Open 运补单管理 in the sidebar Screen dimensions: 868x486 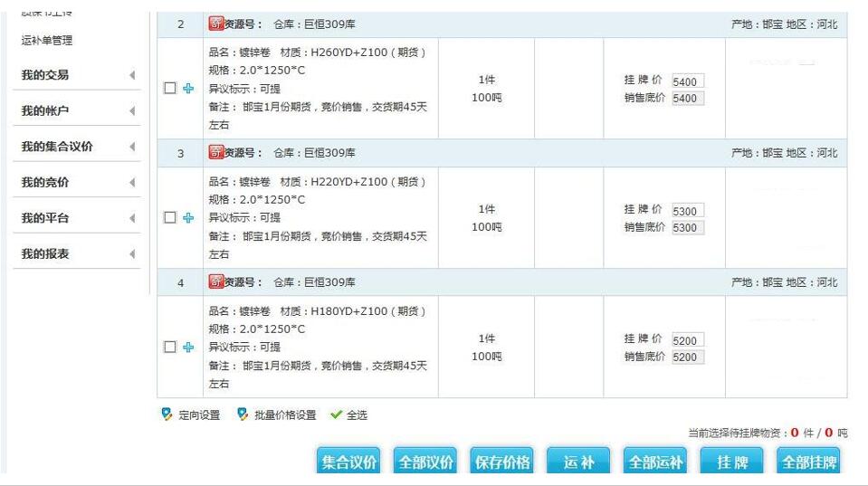click(x=47, y=41)
